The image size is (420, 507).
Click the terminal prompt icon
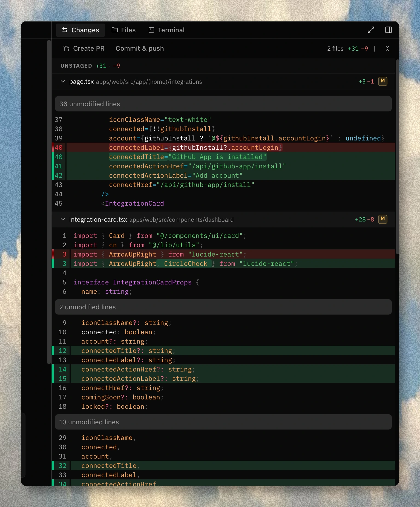151,30
